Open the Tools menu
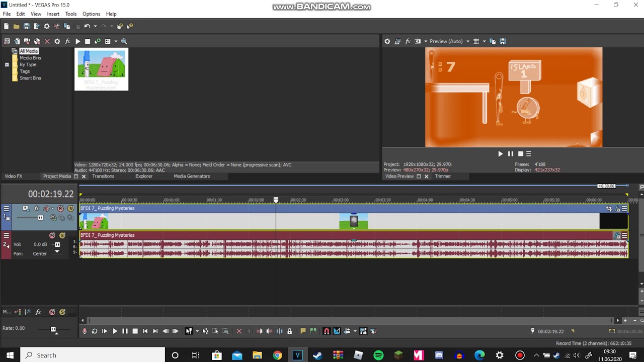Screen dimensions: 644x362 (x=71, y=14)
